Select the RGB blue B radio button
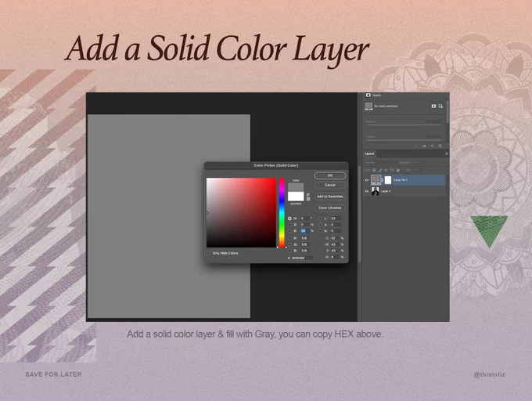Image resolution: width=532 pixels, height=401 pixels. coord(289,251)
